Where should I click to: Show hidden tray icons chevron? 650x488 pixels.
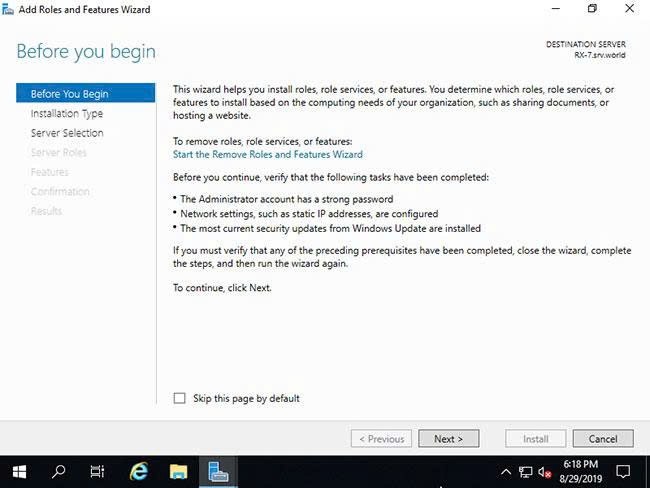pos(506,471)
